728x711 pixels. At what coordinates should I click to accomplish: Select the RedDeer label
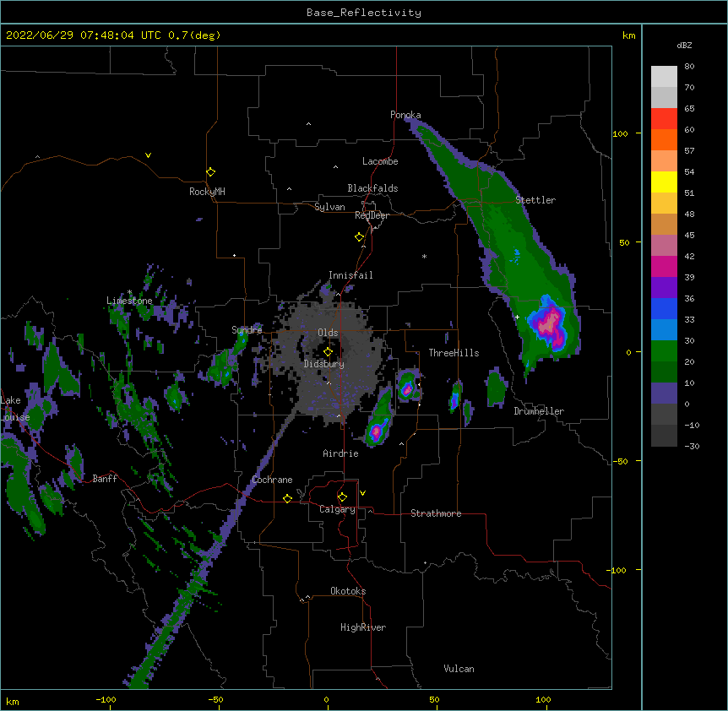(x=372, y=215)
